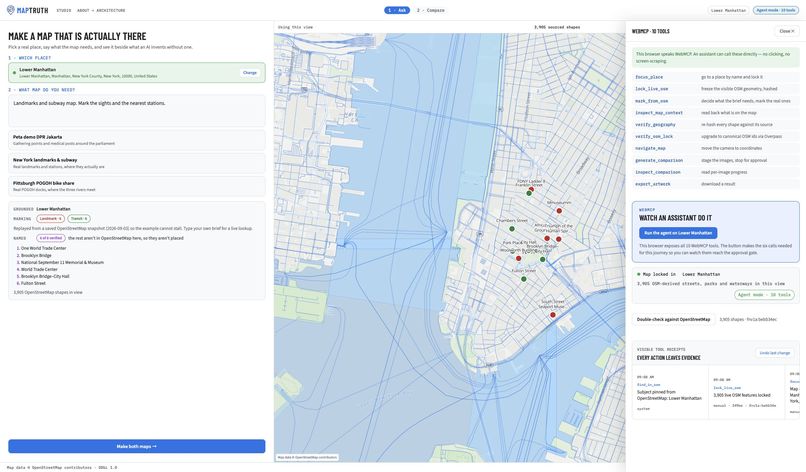Click the verify_osm_lock tool row
This screenshot has height=472, width=806.
pyautogui.click(x=716, y=136)
